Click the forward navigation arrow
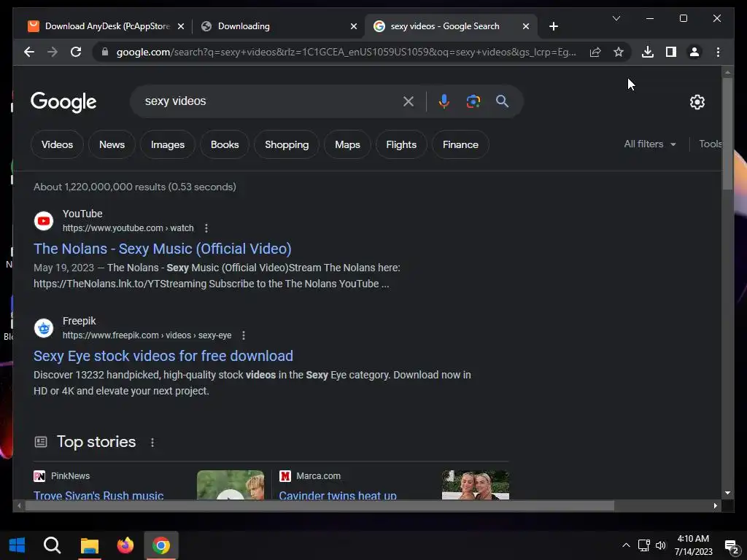 click(53, 52)
